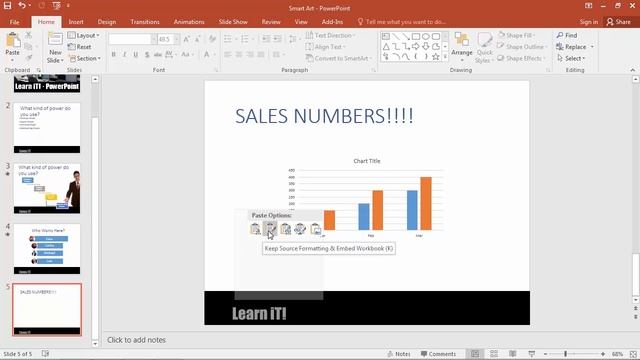Select the Rectangle shape in gallery
This screenshot has height=360, width=640.
click(416, 37)
